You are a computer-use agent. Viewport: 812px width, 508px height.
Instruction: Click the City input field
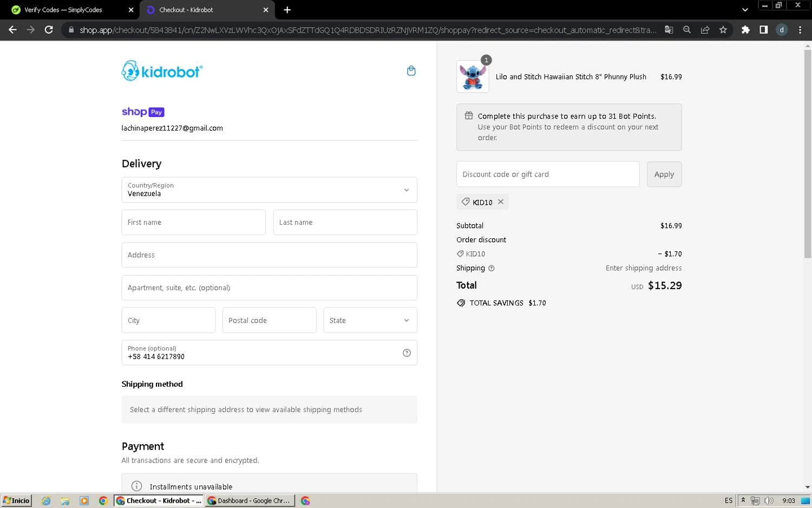pos(168,320)
